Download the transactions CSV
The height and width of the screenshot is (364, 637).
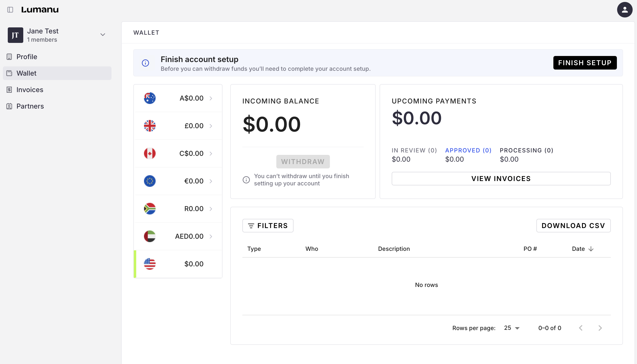coord(573,225)
